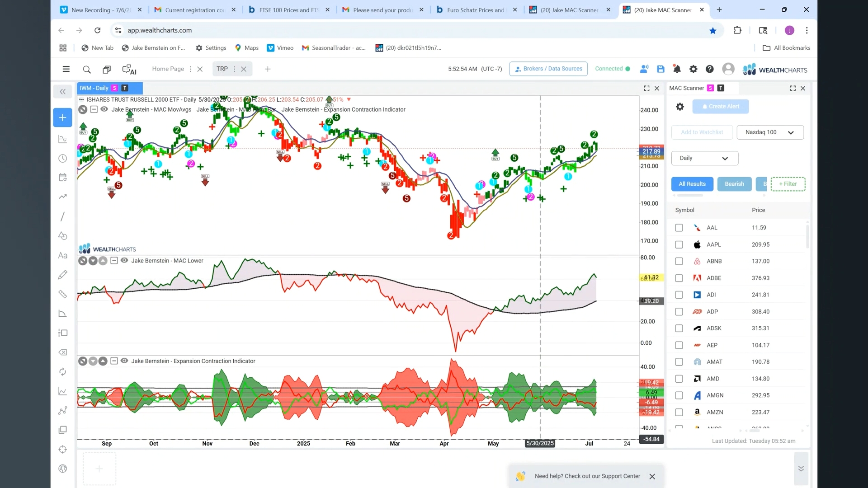Switch to Euro Schatz Prices browser tab

(476, 10)
